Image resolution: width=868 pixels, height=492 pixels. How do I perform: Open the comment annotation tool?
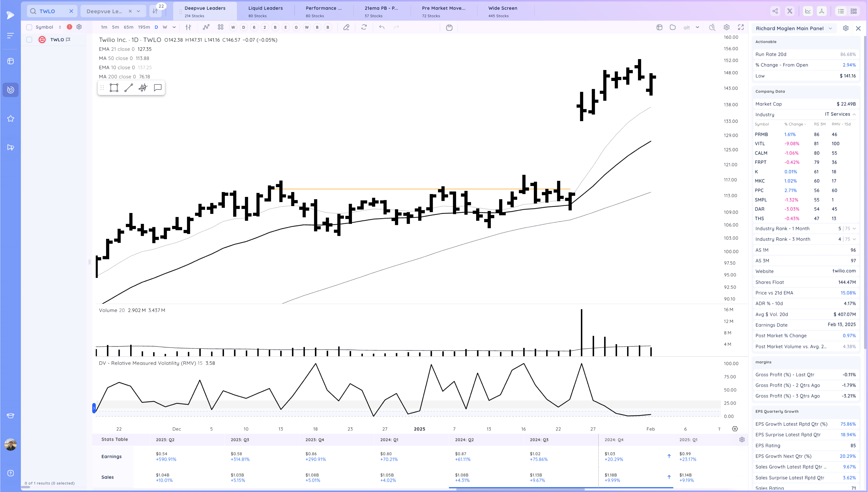tap(158, 88)
